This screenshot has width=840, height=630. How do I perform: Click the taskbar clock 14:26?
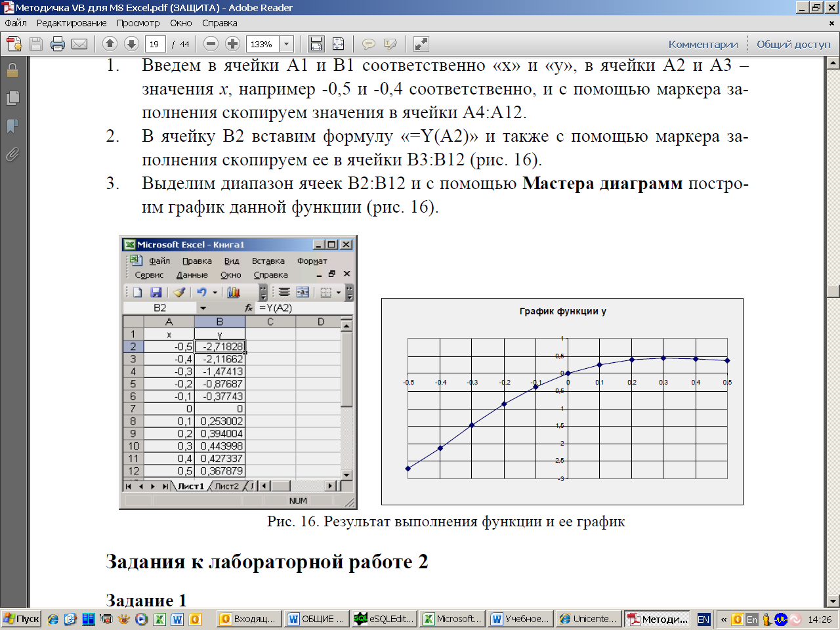click(820, 619)
